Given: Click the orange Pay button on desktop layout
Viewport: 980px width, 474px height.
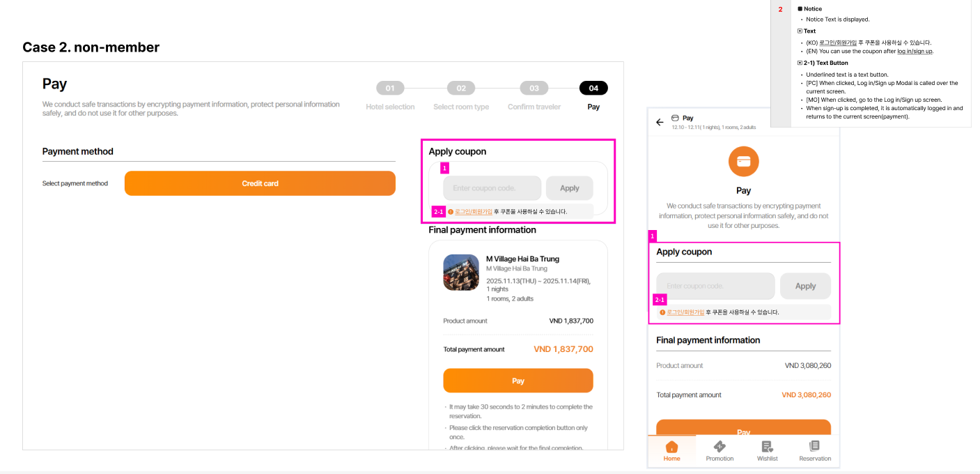Looking at the screenshot, I should pos(518,381).
